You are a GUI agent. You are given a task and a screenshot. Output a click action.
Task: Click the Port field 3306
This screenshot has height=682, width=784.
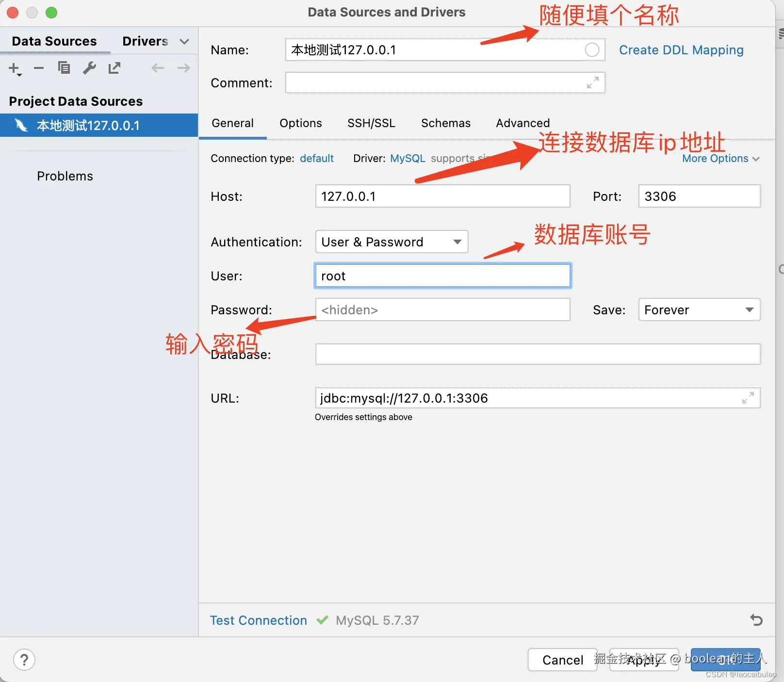[x=699, y=196]
